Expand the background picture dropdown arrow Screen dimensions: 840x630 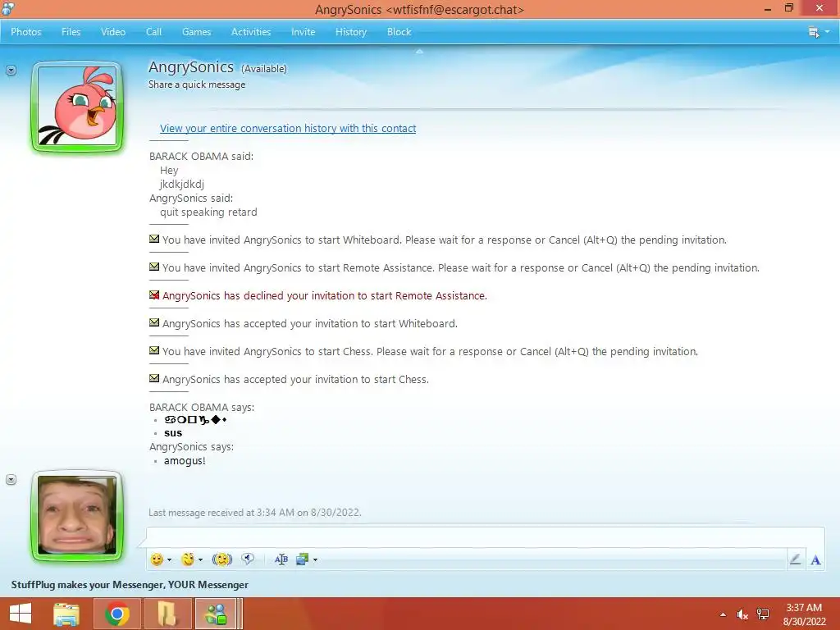point(315,559)
